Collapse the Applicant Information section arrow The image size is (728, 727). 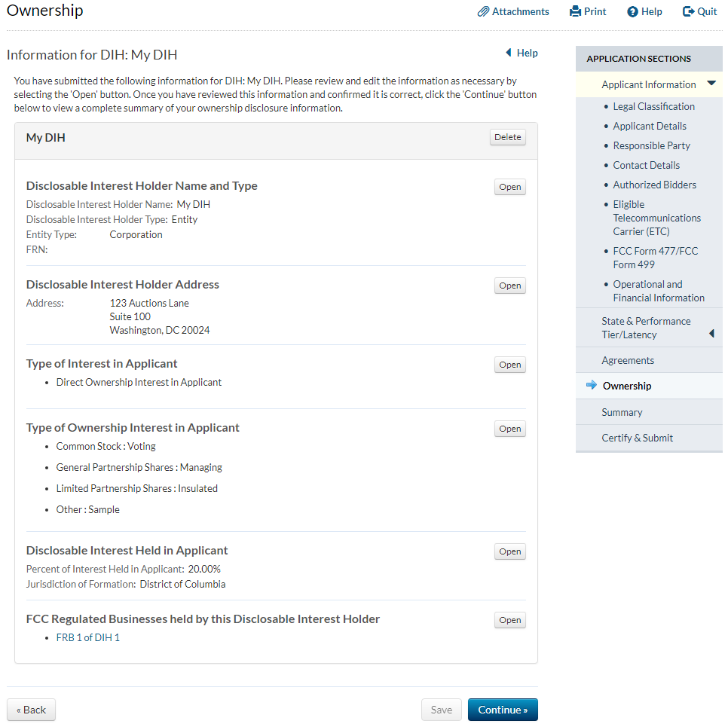[711, 84]
